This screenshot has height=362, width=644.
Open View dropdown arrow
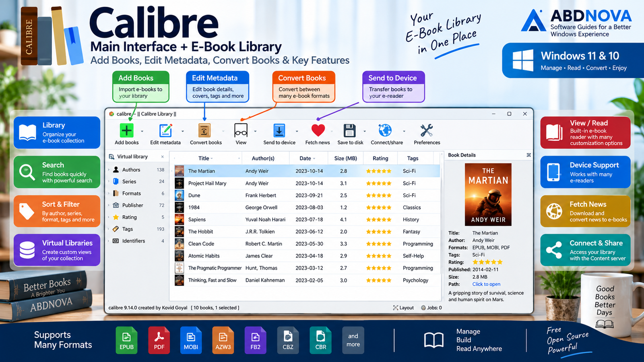pos(255,131)
